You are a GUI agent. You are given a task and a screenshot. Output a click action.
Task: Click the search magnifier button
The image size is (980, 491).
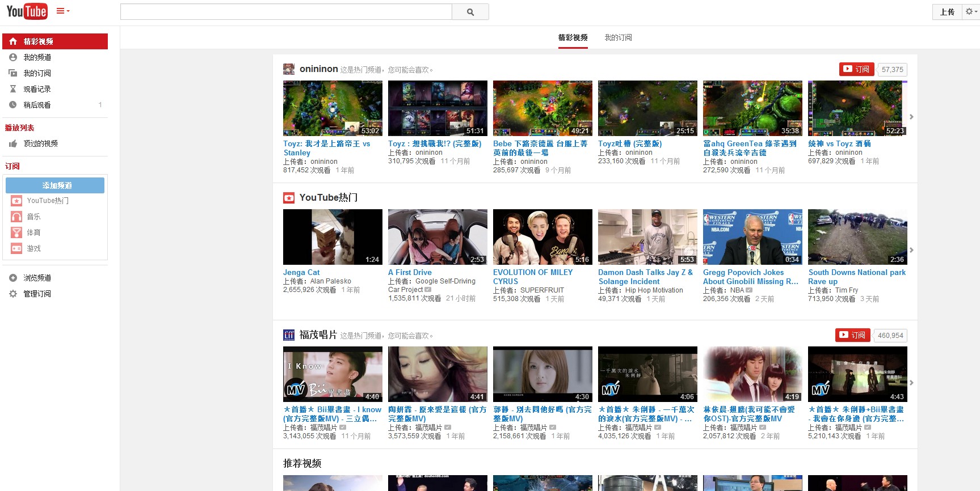[x=470, y=12]
